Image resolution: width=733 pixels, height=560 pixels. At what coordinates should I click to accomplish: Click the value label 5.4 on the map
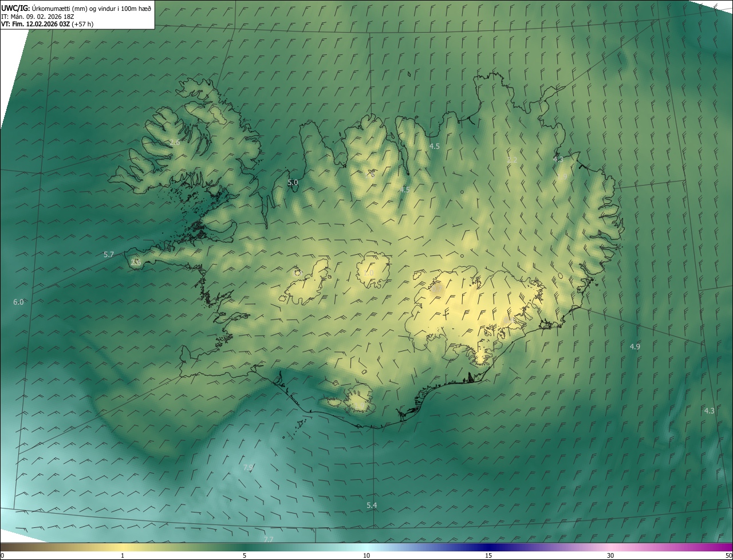[x=372, y=505]
